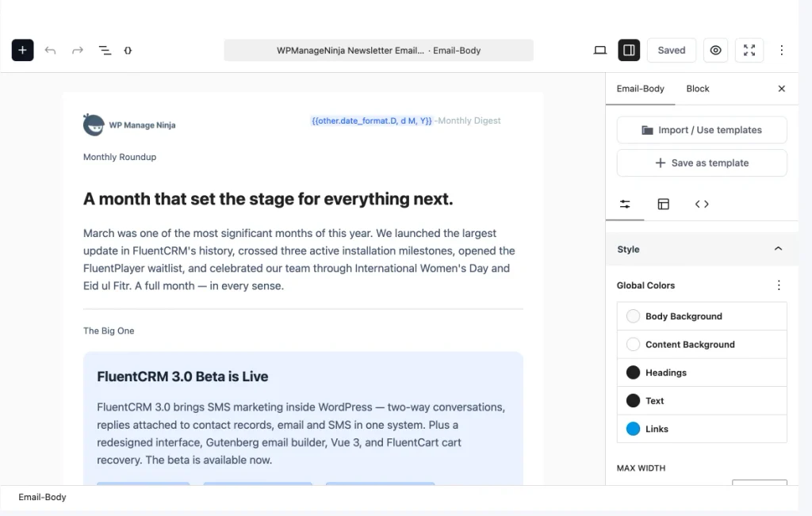Switch to desktop device preview
This screenshot has height=516, width=812.
(x=600, y=50)
